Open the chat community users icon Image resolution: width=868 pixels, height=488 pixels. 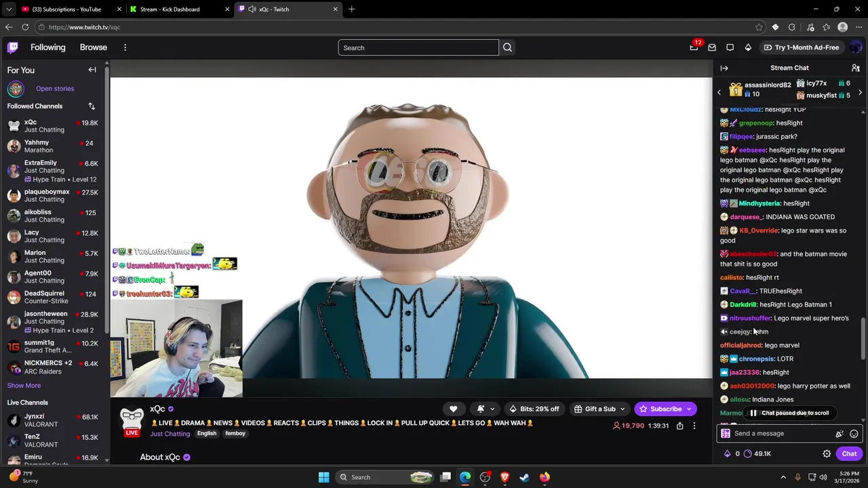click(x=856, y=68)
